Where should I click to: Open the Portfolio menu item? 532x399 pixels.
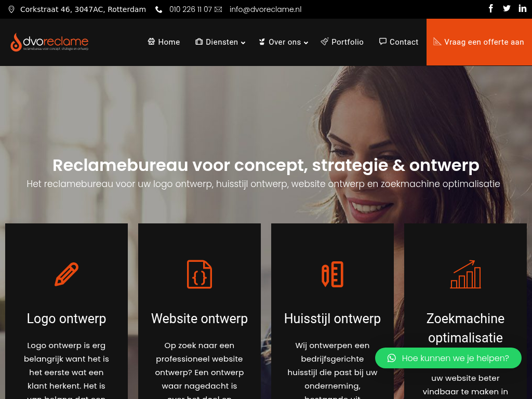tap(342, 42)
